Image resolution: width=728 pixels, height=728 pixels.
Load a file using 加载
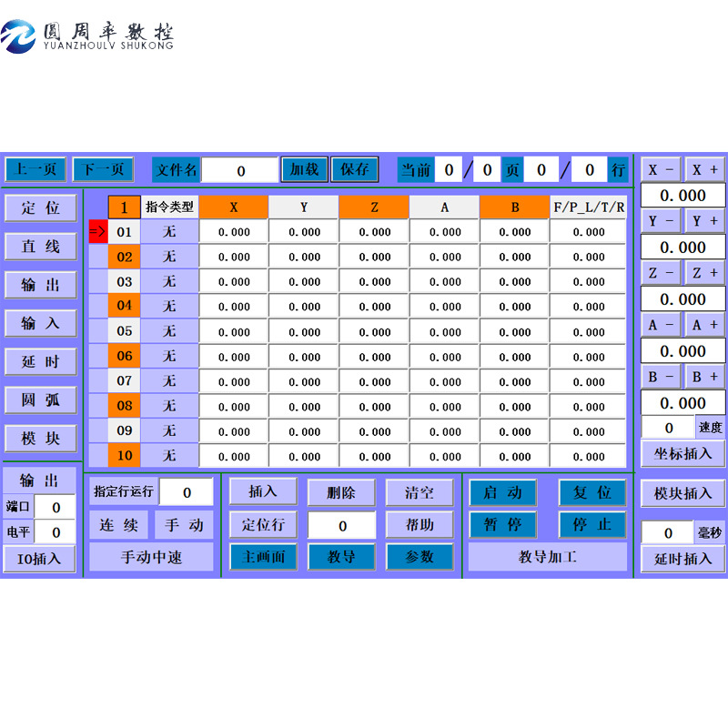tap(305, 170)
